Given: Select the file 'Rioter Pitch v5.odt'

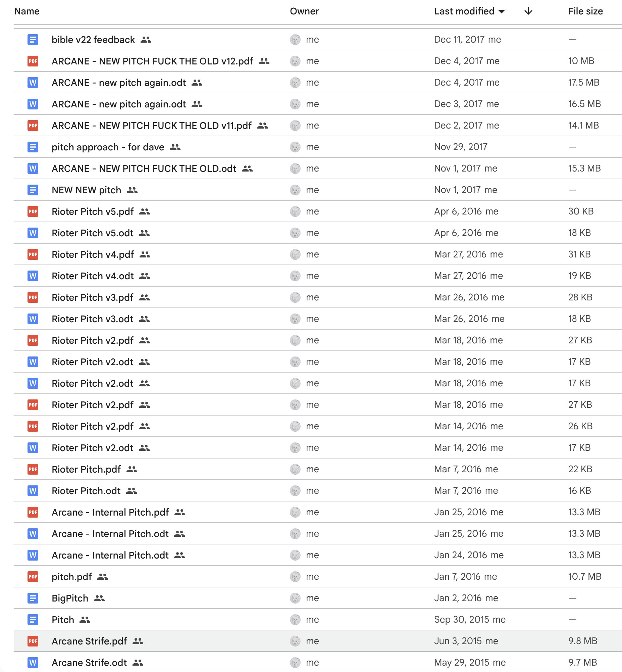Looking at the screenshot, I should pos(93,233).
